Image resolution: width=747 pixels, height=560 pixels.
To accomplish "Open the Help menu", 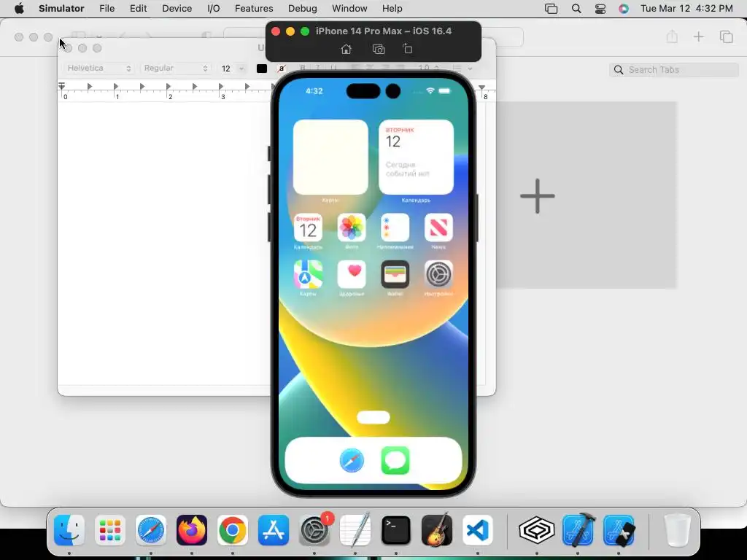I will [392, 9].
